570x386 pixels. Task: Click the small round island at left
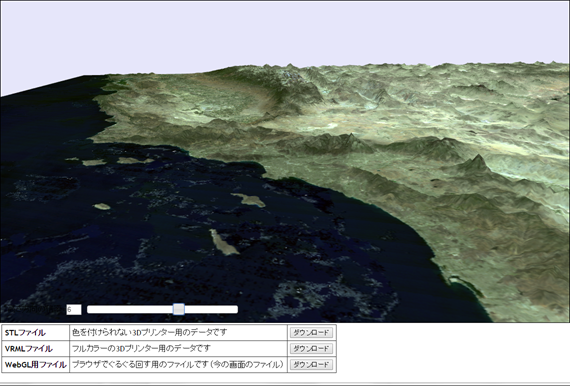click(x=102, y=206)
